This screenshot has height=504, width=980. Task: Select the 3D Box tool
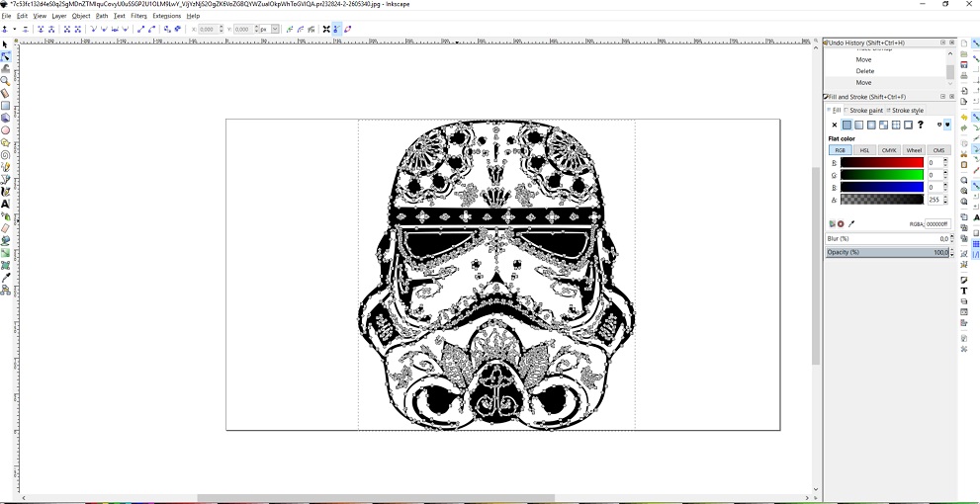pyautogui.click(x=5, y=118)
